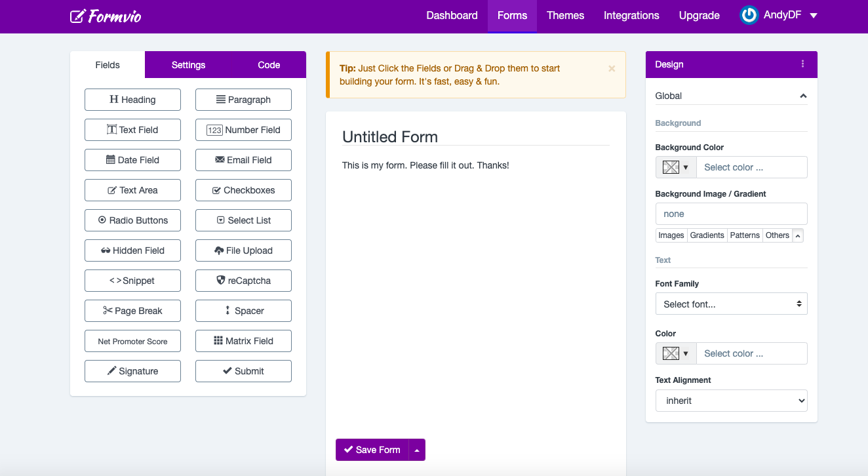This screenshot has height=476, width=868.
Task: Open the Upgrade link
Action: pos(699,15)
